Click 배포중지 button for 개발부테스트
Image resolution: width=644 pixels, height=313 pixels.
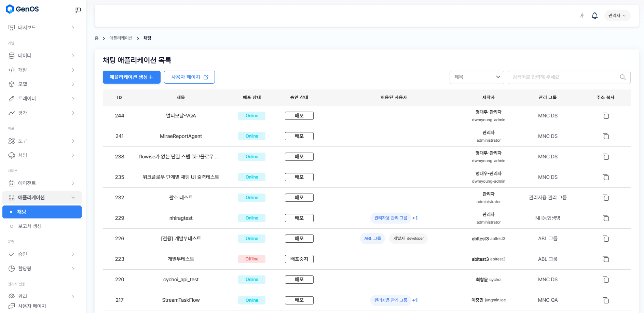[x=299, y=259]
